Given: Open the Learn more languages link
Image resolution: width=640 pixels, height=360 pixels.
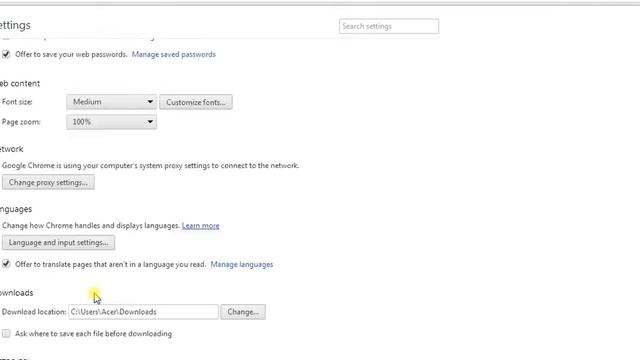Looking at the screenshot, I should click(x=200, y=226).
